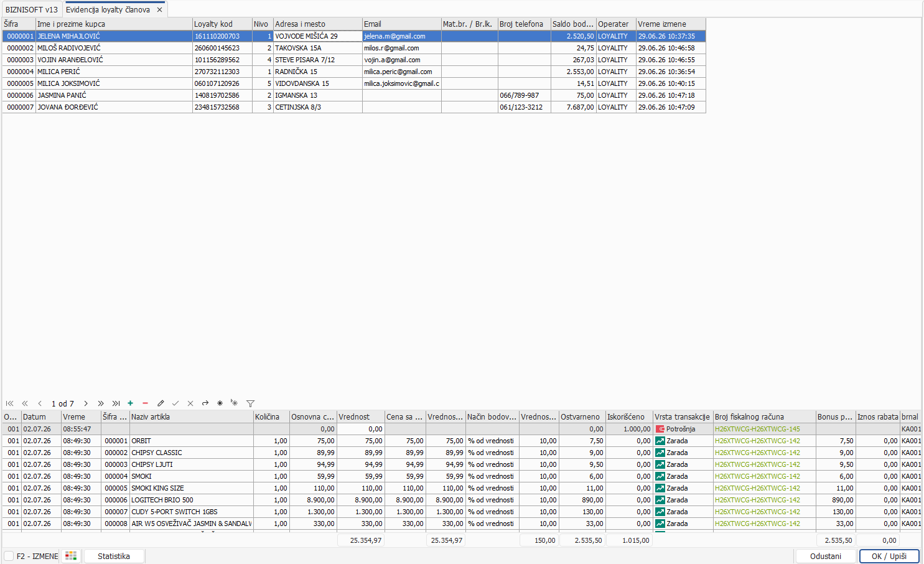Sort by Ime i prezime kupca header
924x564 pixels.
(x=114, y=24)
